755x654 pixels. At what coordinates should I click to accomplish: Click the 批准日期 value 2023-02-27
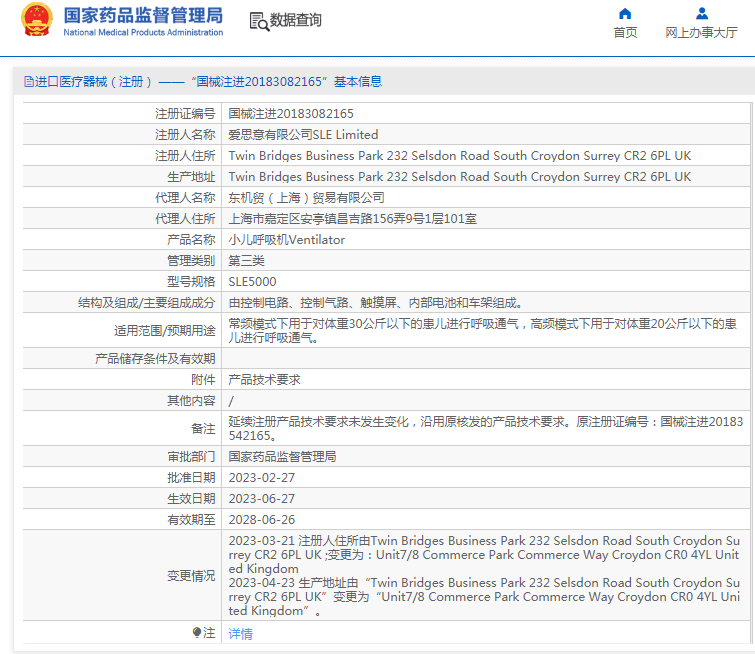tap(262, 478)
